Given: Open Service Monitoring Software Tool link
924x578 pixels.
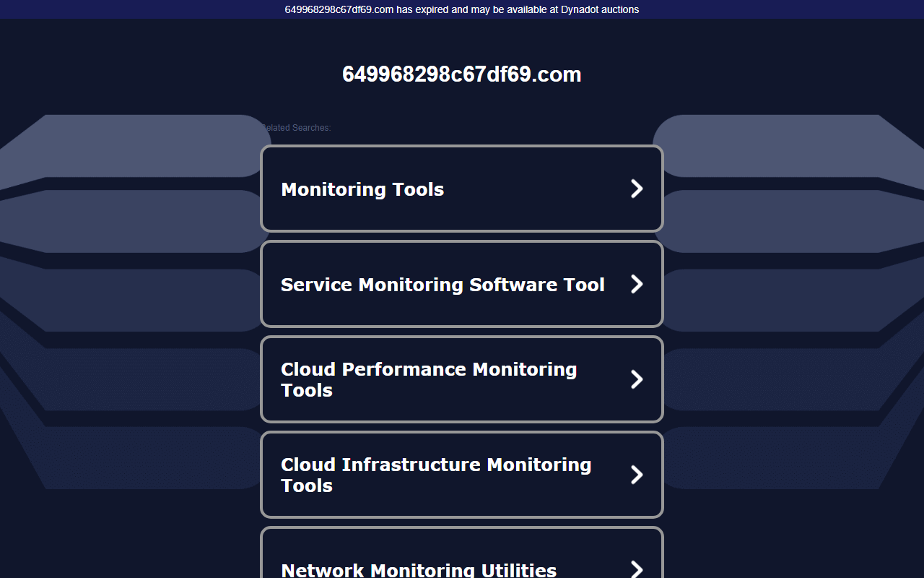Looking at the screenshot, I should tap(461, 284).
